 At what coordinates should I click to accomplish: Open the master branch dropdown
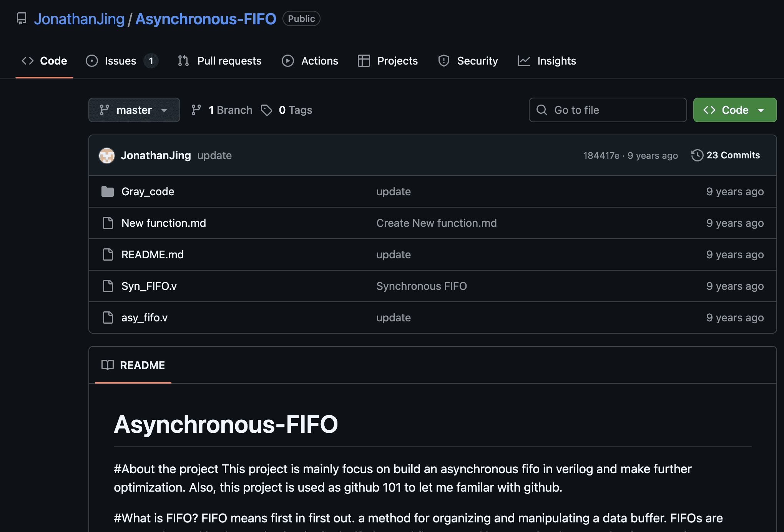coord(134,110)
